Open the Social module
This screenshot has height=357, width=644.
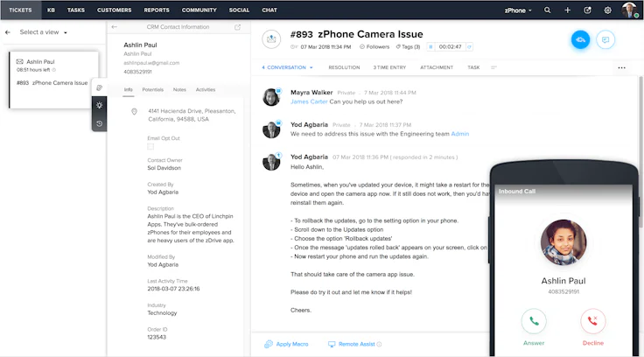coord(239,10)
